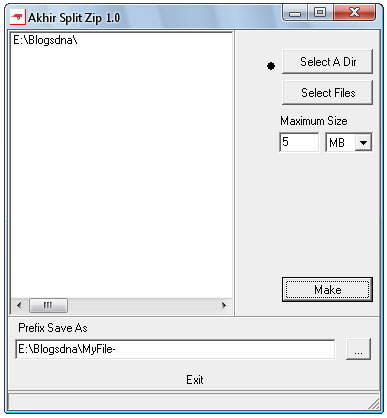Start splitting with the Make button

pyautogui.click(x=327, y=290)
